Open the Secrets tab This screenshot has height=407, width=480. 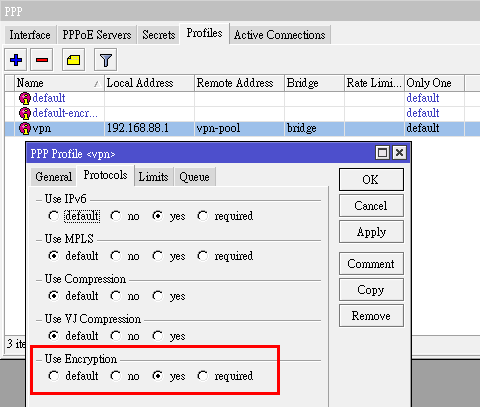(159, 35)
